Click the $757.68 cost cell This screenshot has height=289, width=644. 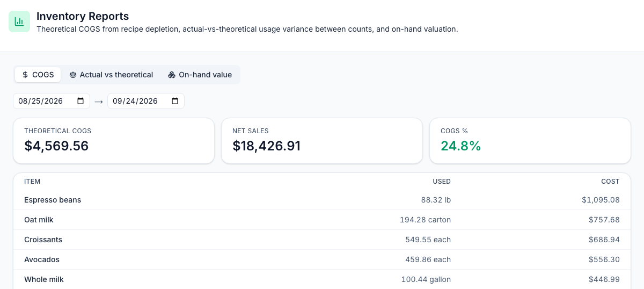[x=604, y=220]
